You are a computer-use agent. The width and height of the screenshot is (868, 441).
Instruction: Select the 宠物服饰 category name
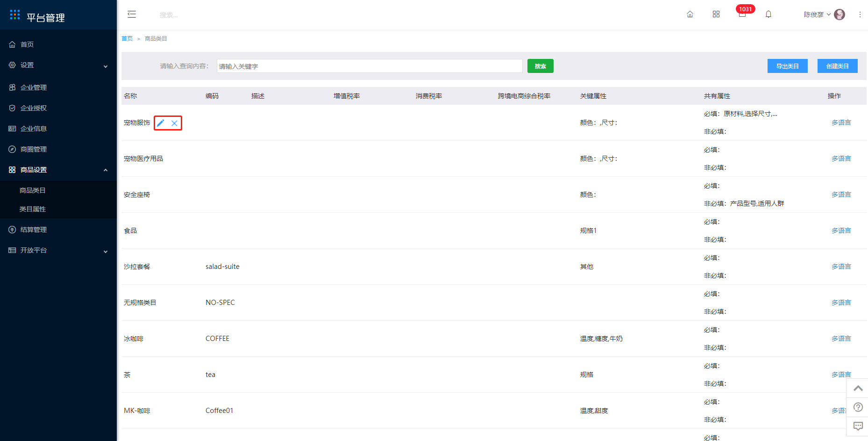(137, 123)
